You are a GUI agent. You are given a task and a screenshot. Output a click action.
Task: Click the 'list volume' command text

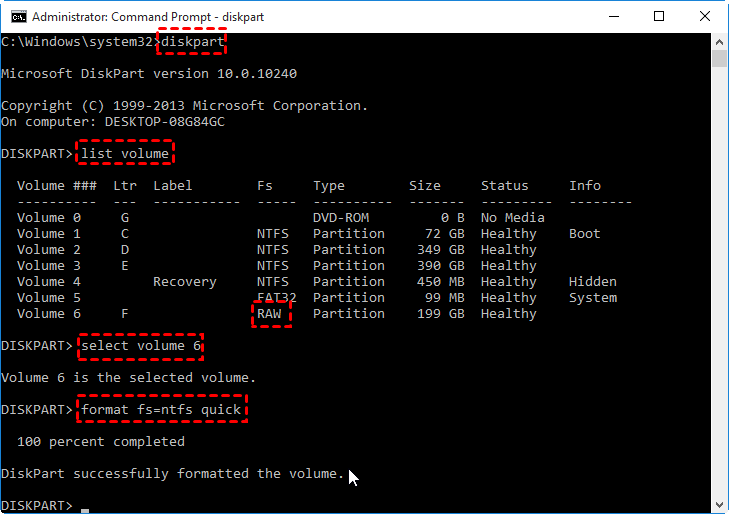pyautogui.click(x=125, y=154)
